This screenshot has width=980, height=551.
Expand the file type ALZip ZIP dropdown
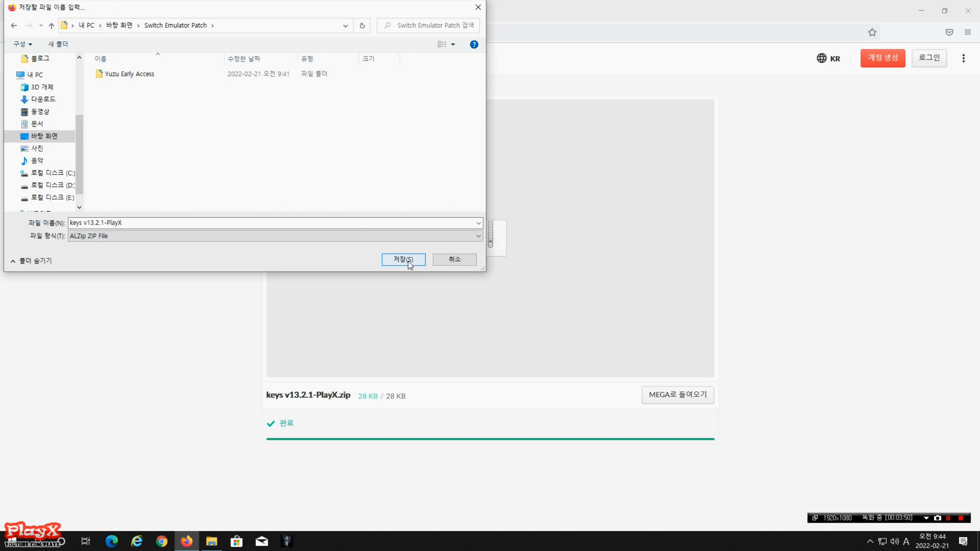point(478,236)
